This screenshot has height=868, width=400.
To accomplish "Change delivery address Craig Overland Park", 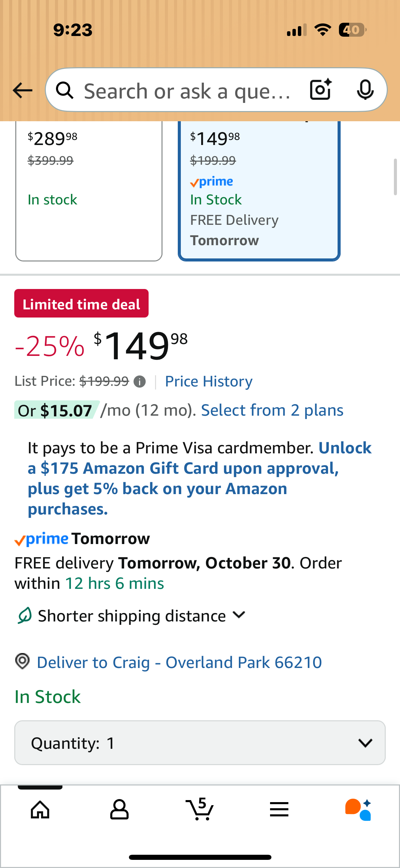I will pyautogui.click(x=179, y=662).
